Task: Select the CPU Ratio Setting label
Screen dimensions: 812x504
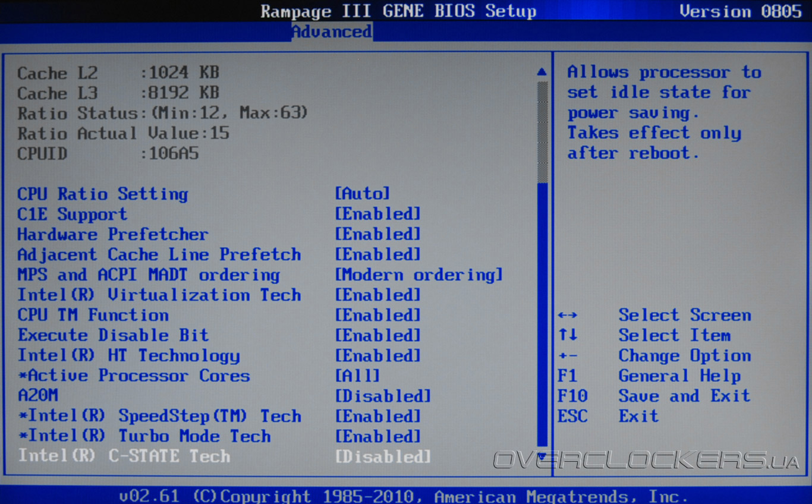Action: click(x=102, y=194)
